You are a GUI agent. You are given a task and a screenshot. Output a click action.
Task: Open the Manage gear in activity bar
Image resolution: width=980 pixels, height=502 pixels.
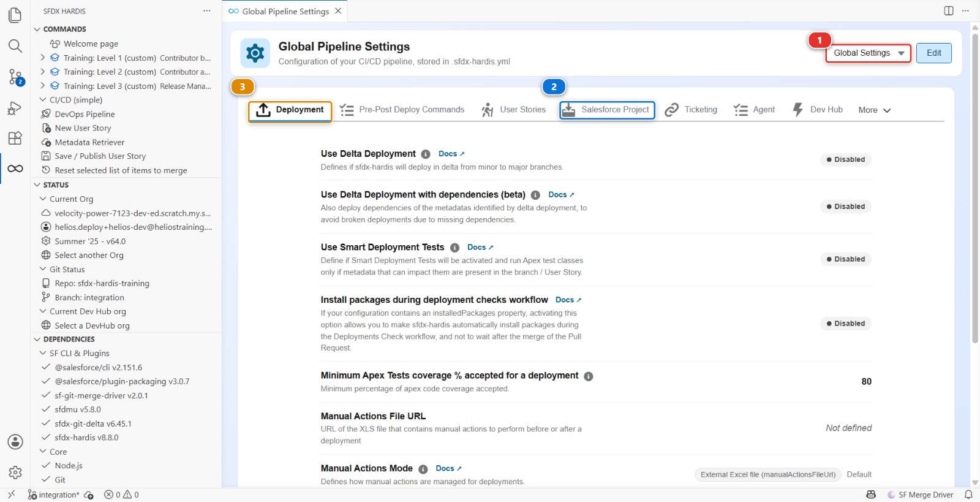(x=15, y=473)
